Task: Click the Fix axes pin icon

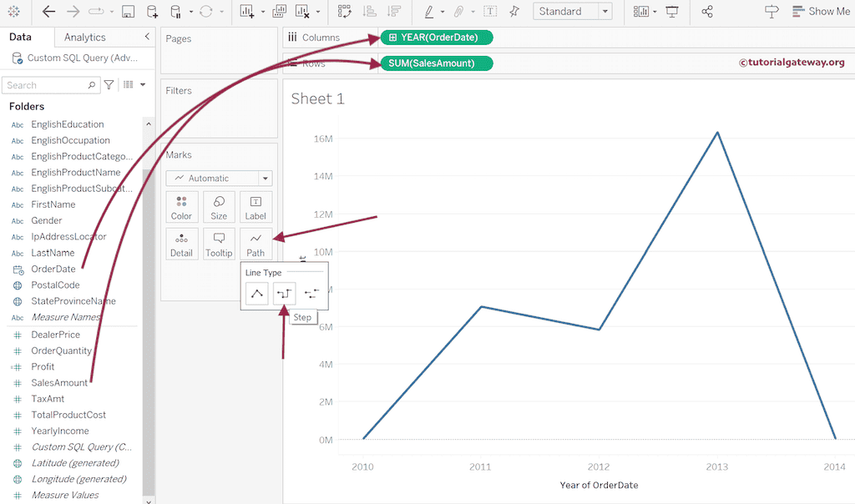Action: pos(514,12)
